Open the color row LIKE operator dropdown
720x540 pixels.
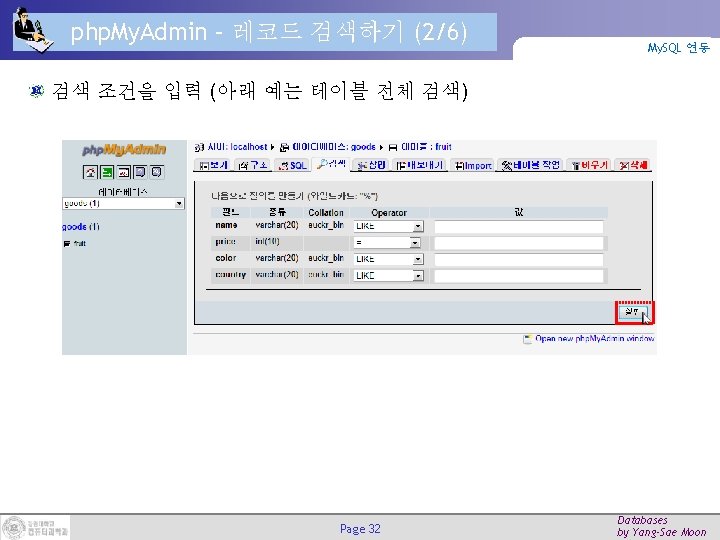(388, 259)
